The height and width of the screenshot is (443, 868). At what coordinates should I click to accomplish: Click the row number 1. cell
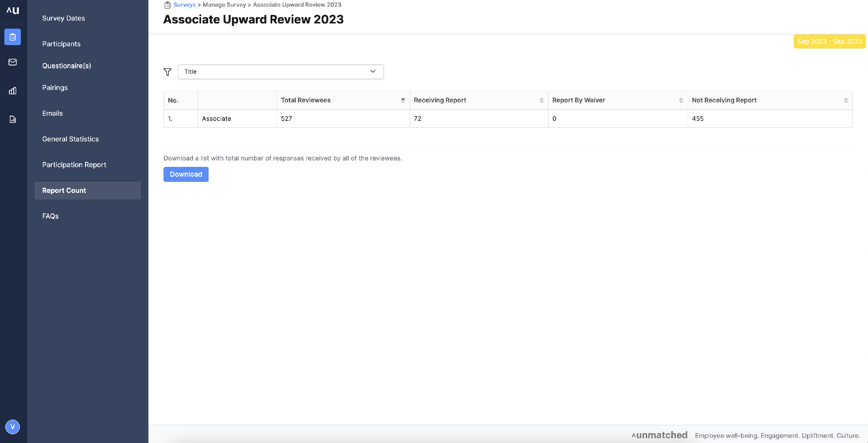tap(181, 119)
